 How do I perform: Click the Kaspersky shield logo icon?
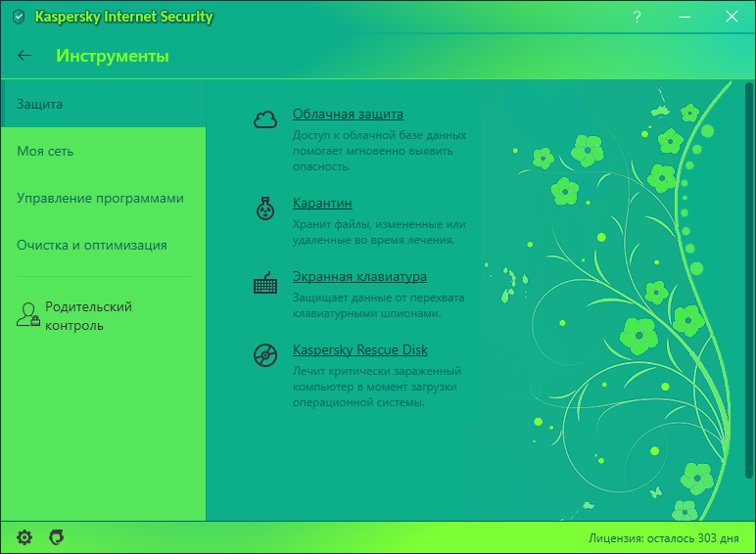pos(19,17)
